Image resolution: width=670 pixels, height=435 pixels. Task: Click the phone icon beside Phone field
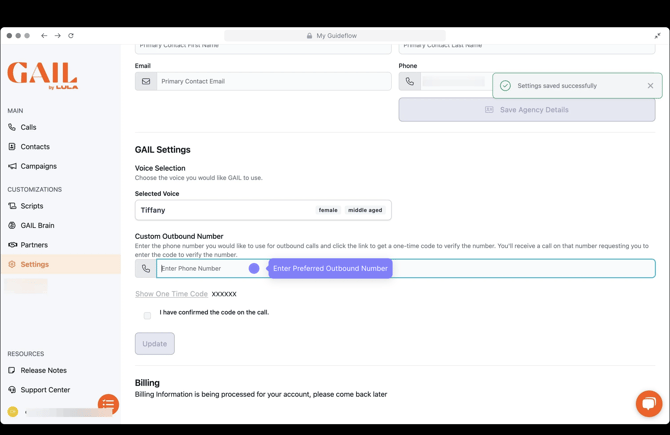click(409, 81)
